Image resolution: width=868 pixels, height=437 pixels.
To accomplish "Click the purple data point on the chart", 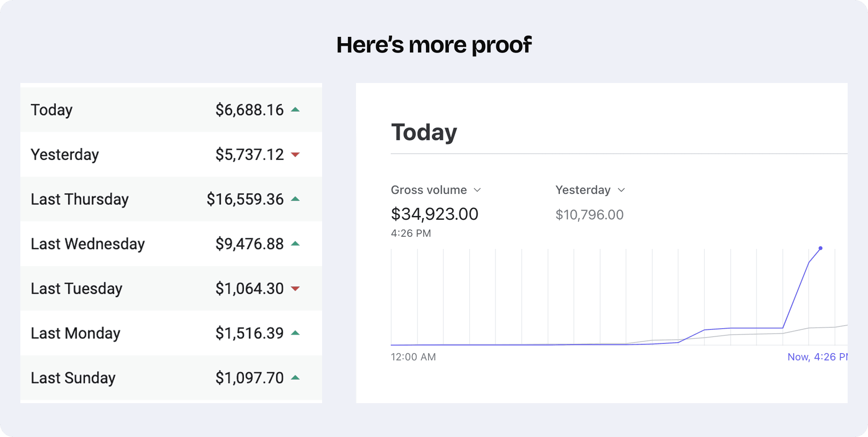I will 821,248.
